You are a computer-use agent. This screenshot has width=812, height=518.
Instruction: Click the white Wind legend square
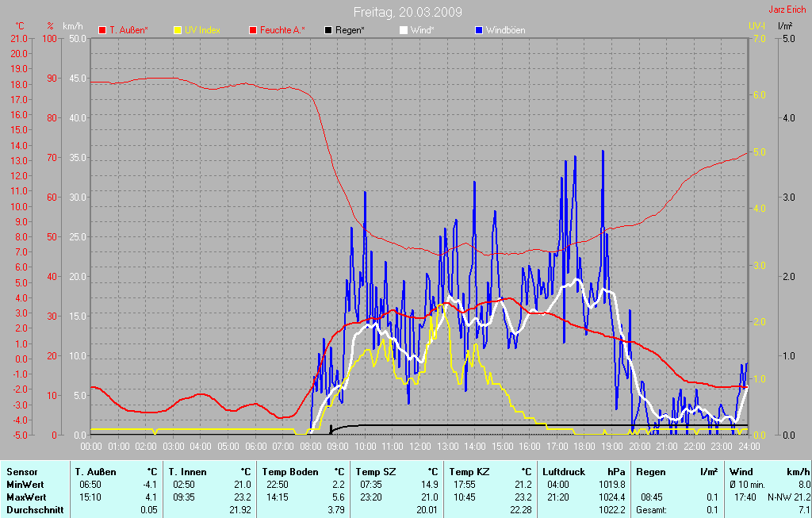tap(403, 30)
